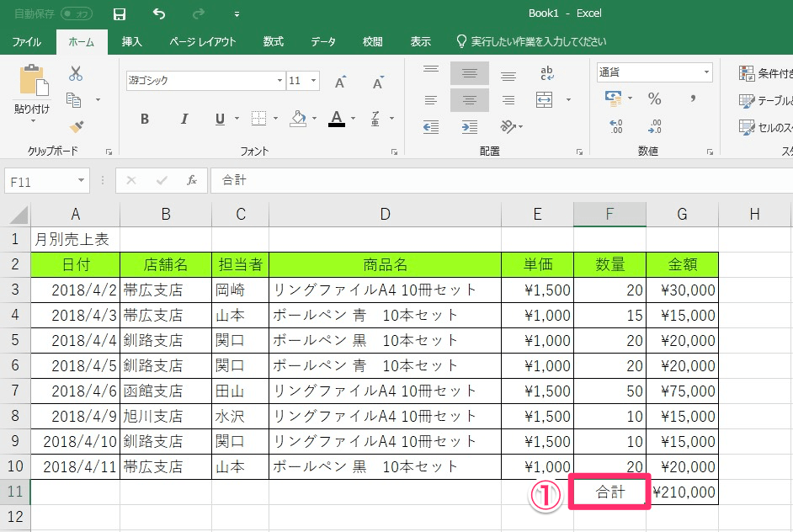The width and height of the screenshot is (793, 532).
Task: Click the Select All corner triangle
Action: [19, 215]
